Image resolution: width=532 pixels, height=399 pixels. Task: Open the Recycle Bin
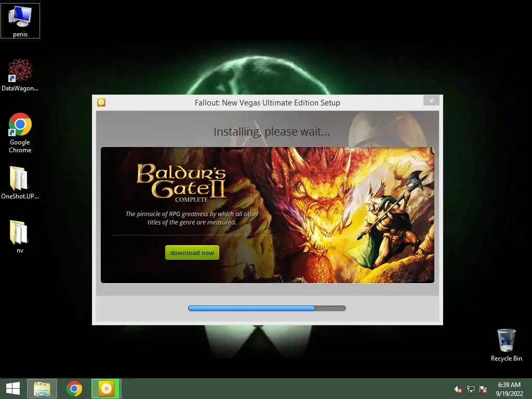pos(506,345)
